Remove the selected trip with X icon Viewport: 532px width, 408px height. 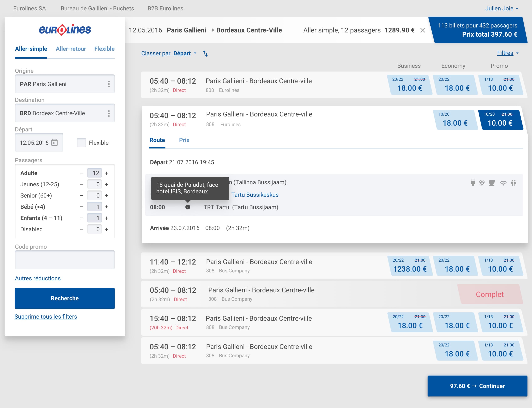point(422,30)
